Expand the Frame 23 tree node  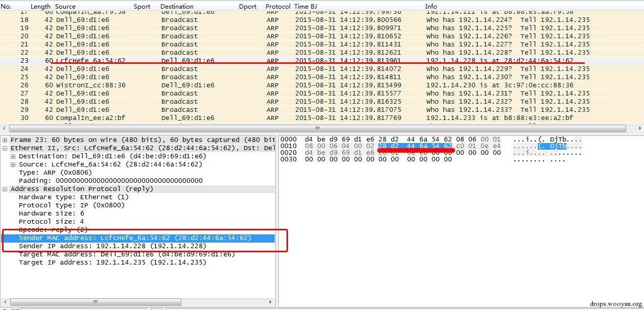5,140
